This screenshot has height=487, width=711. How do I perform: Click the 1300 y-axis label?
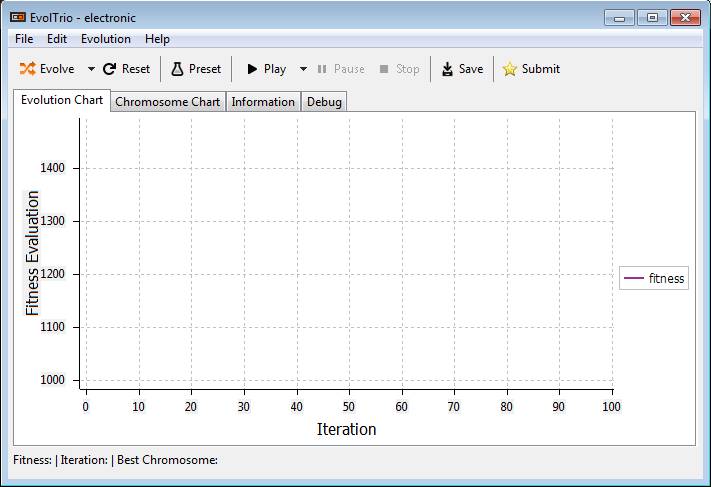(x=52, y=221)
